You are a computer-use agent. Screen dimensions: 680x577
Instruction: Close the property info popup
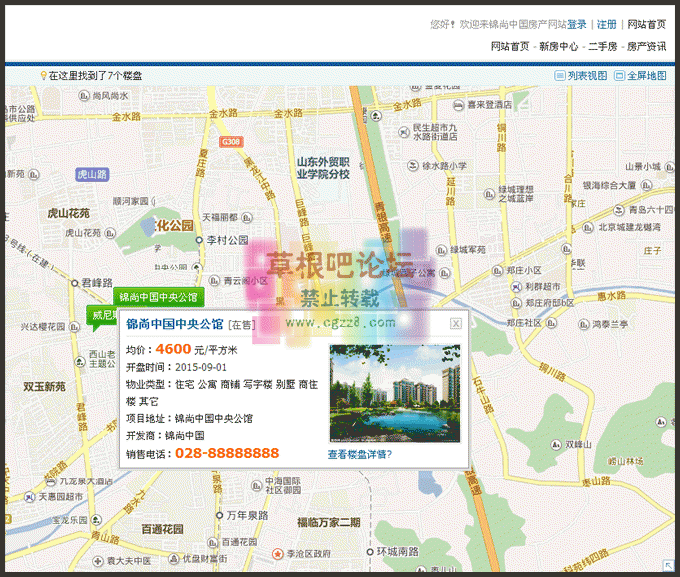click(x=456, y=324)
